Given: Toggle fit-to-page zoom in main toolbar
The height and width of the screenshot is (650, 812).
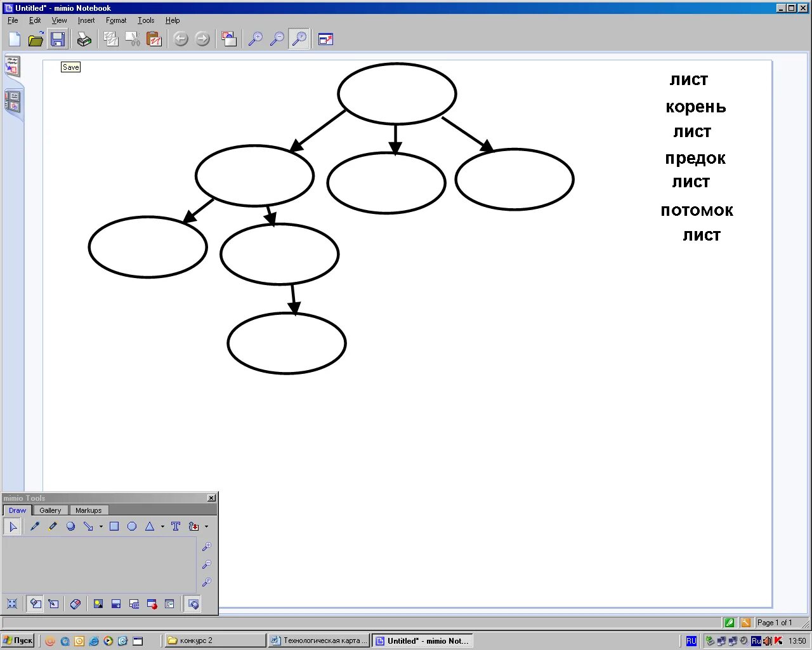Looking at the screenshot, I should tap(298, 39).
